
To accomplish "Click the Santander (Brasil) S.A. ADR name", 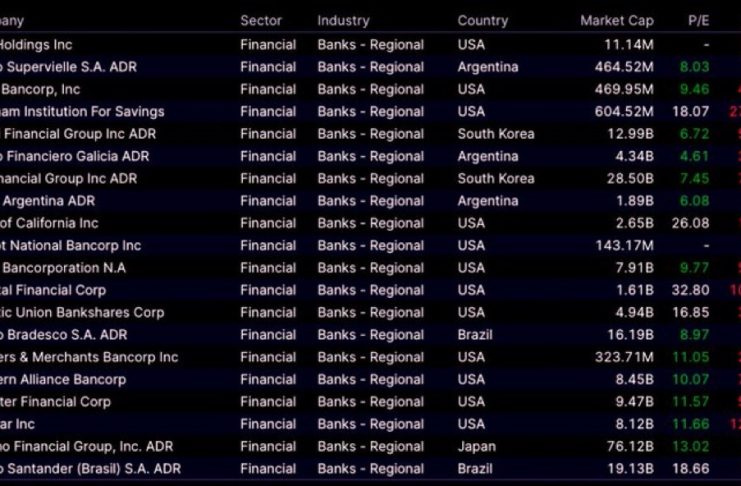I will pyautogui.click(x=90, y=468).
